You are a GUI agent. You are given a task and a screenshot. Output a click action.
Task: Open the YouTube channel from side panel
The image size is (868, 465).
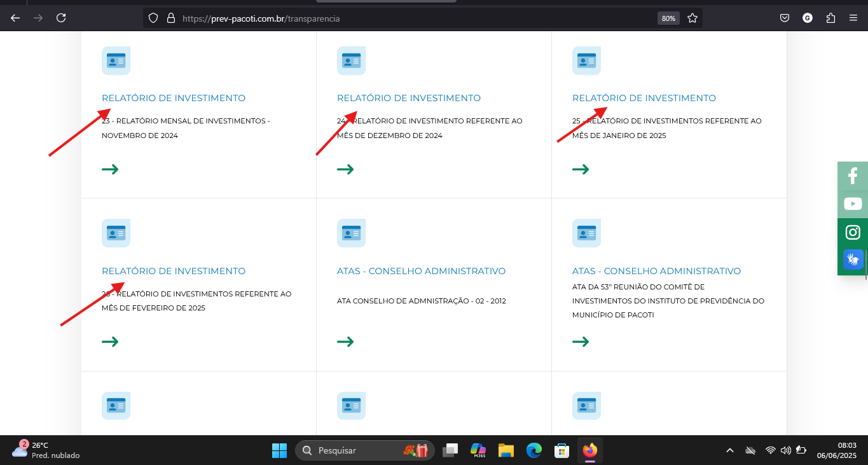[x=853, y=204]
